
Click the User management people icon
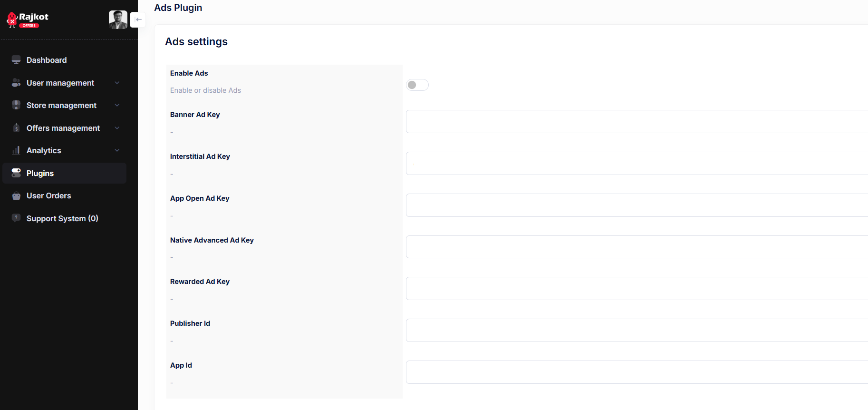[16, 83]
